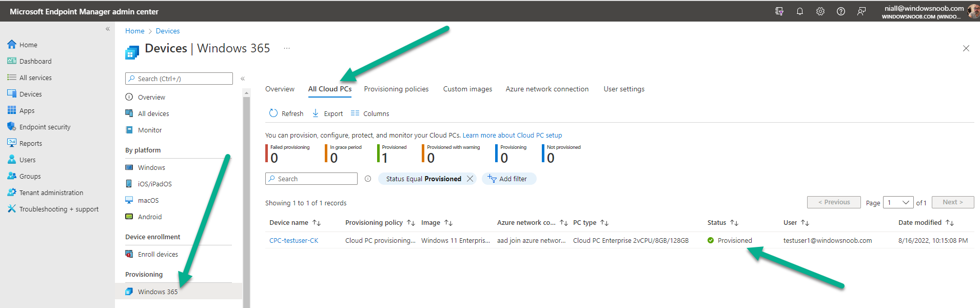980x308 pixels.
Task: Click the blade Search (Ctrl+/) field
Action: click(x=179, y=79)
